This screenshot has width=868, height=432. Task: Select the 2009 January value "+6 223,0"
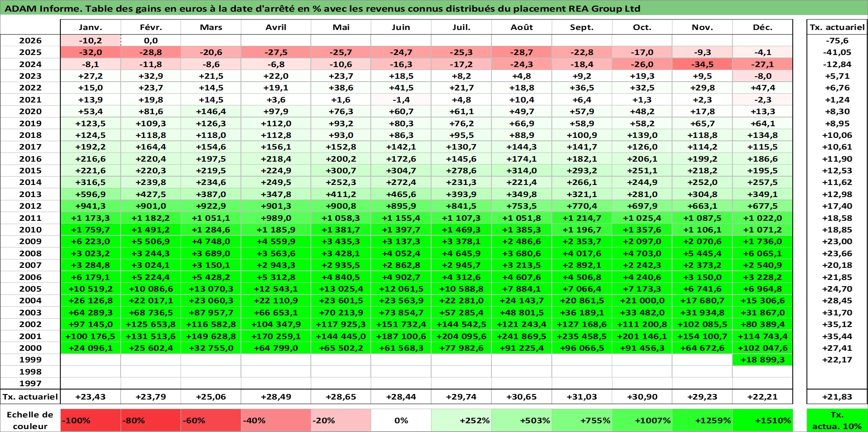click(91, 242)
